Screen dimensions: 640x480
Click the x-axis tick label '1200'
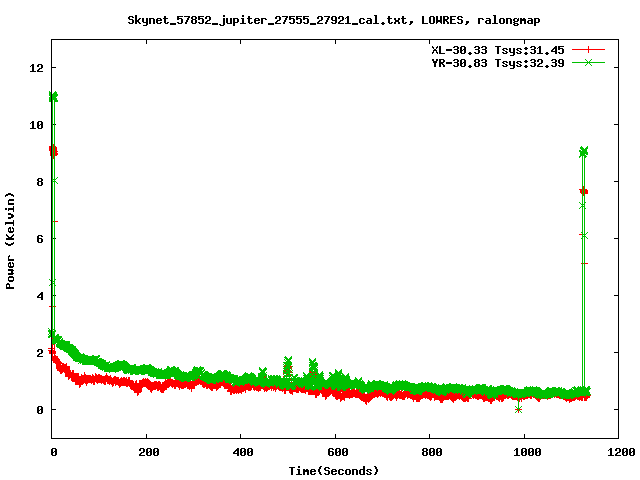[x=621, y=452]
